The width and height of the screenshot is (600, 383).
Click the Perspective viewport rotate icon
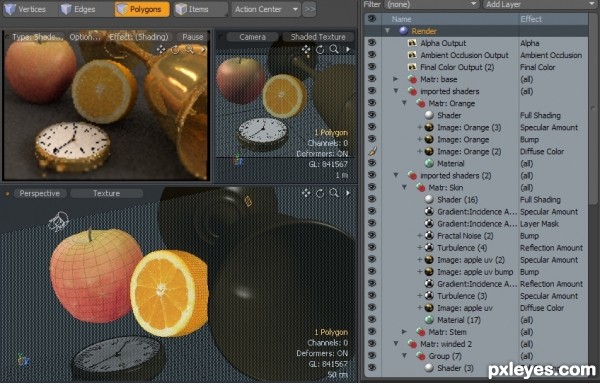coord(320,193)
